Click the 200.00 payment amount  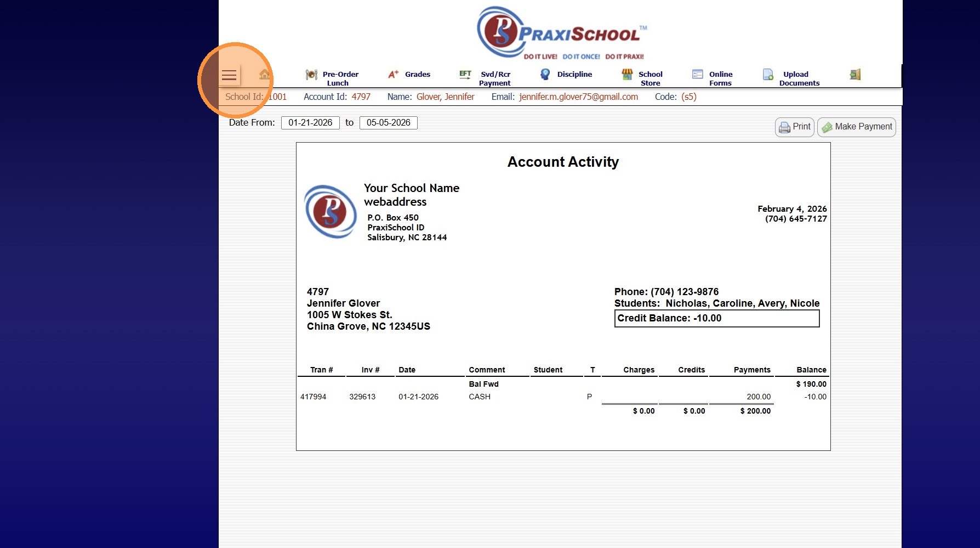click(x=759, y=397)
